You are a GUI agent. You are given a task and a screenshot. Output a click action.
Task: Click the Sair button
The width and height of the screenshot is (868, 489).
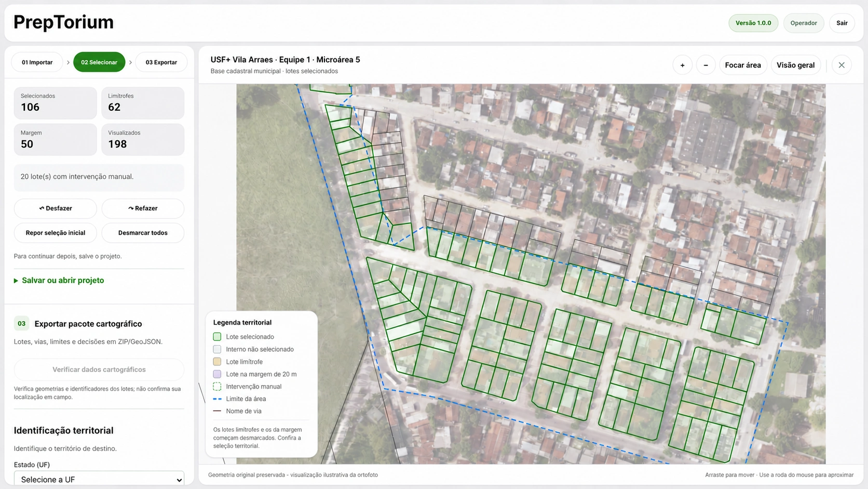point(842,23)
